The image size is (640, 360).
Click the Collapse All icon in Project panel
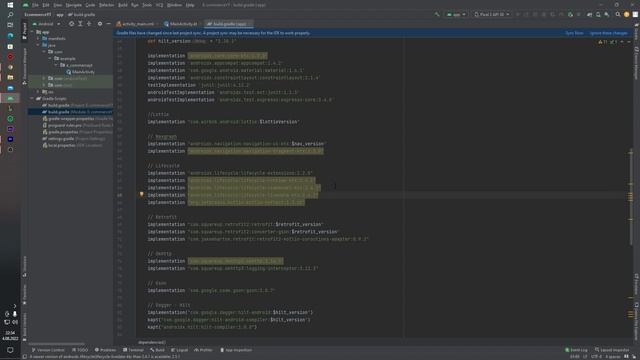click(x=89, y=24)
